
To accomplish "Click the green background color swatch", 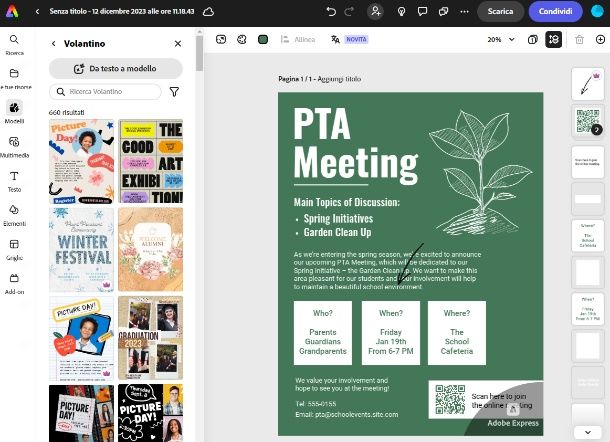I will click(x=263, y=39).
